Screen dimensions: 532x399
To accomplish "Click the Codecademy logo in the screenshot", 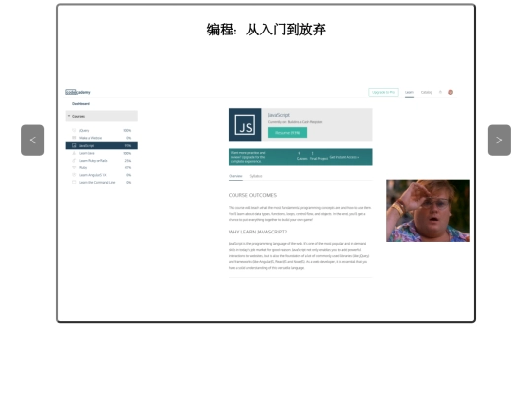I will [78, 92].
